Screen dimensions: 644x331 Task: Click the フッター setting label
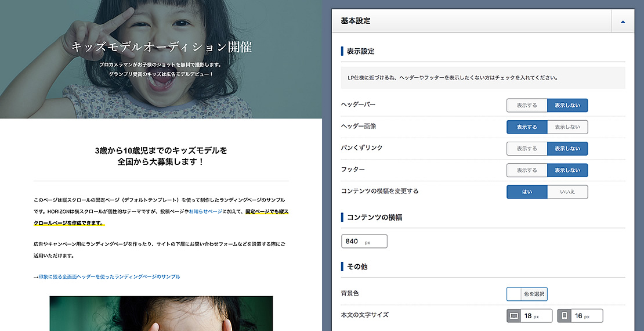(353, 170)
